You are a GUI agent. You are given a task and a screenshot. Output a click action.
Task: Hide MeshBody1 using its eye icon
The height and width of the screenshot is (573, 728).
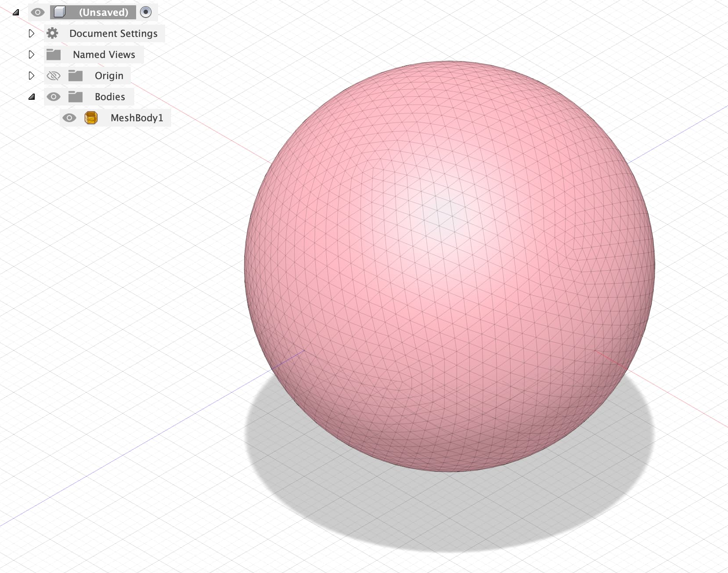pyautogui.click(x=69, y=118)
